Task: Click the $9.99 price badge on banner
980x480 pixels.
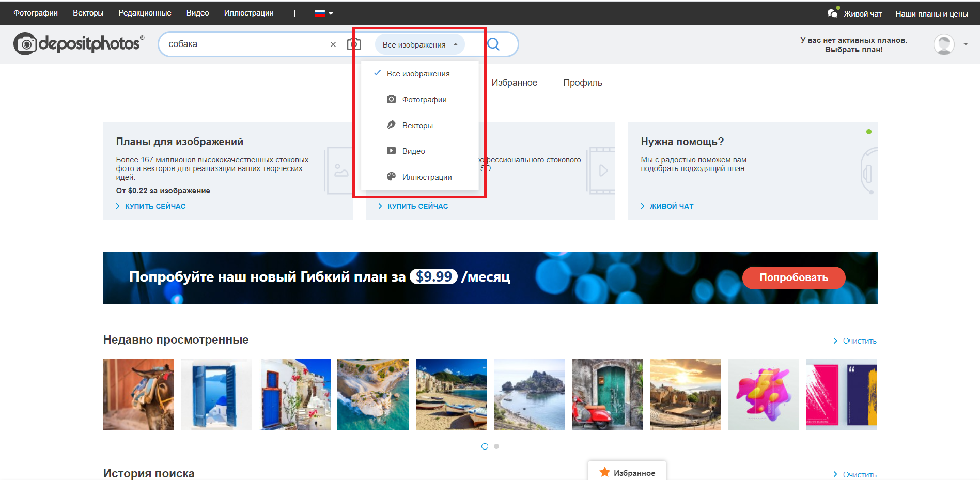Action: [433, 277]
